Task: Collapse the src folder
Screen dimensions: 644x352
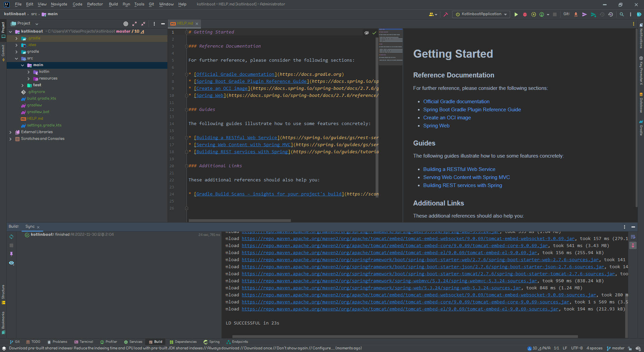Action: [x=16, y=58]
